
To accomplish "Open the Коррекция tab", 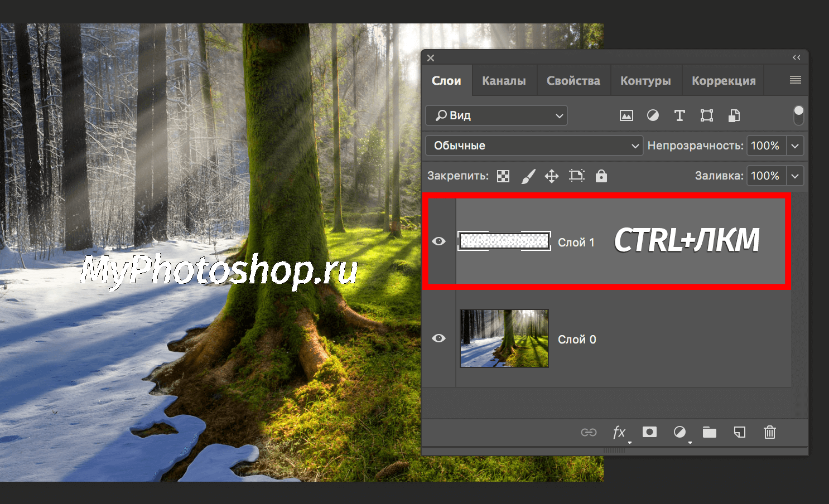I will 724,81.
